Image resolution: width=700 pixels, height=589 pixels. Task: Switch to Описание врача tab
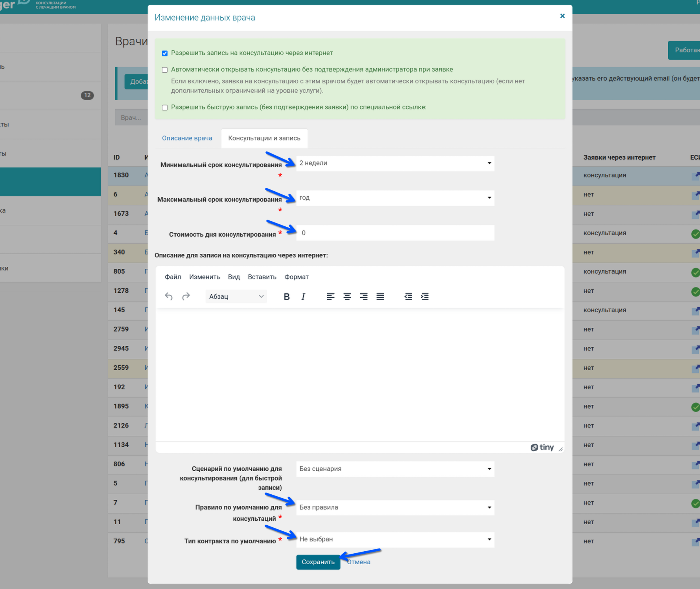pyautogui.click(x=187, y=138)
